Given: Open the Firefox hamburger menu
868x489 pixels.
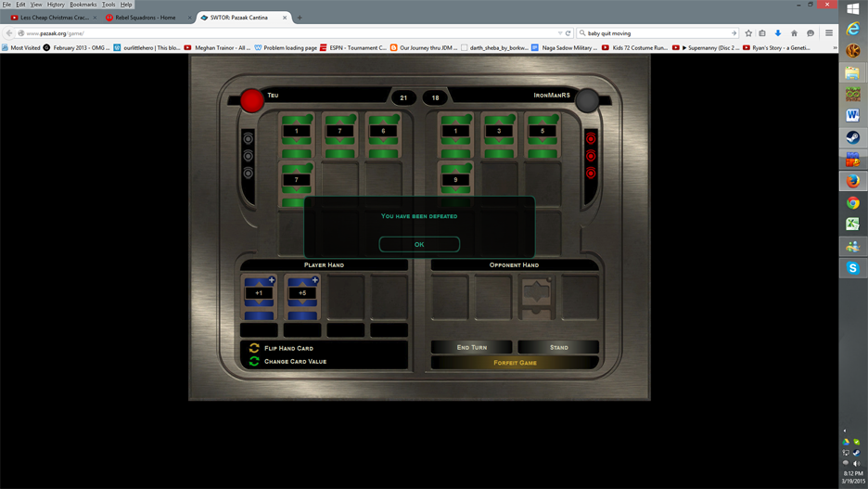Looking at the screenshot, I should click(x=829, y=33).
